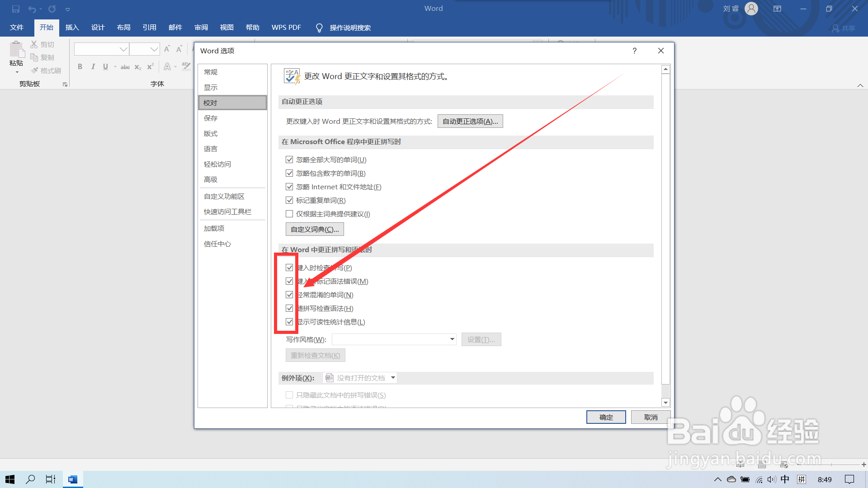The height and width of the screenshot is (488, 868).
Task: Click Decrease Font Size icon
Action: click(x=179, y=49)
